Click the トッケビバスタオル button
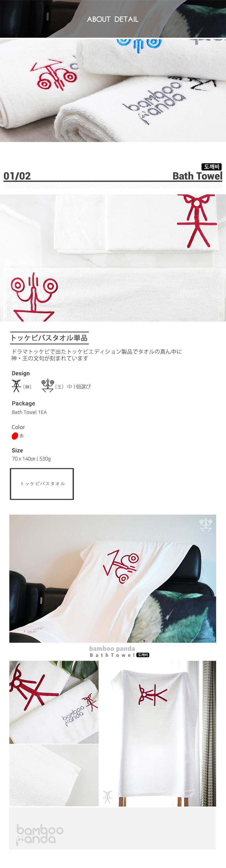The width and height of the screenshot is (226, 868). (42, 483)
